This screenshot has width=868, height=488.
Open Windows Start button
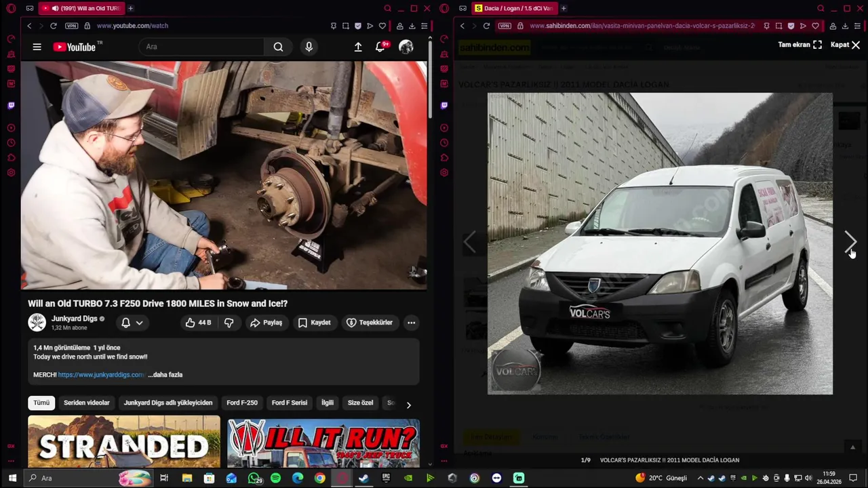coord(12,478)
